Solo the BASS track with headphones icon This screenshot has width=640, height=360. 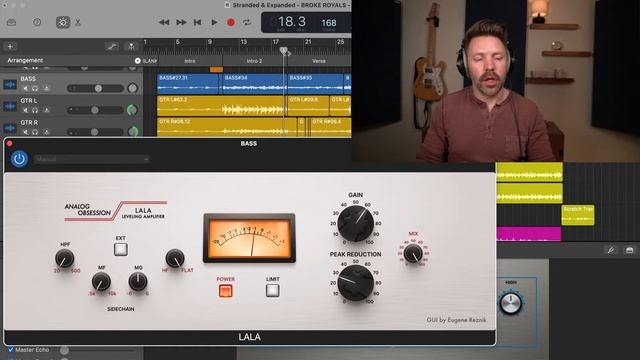[36, 89]
